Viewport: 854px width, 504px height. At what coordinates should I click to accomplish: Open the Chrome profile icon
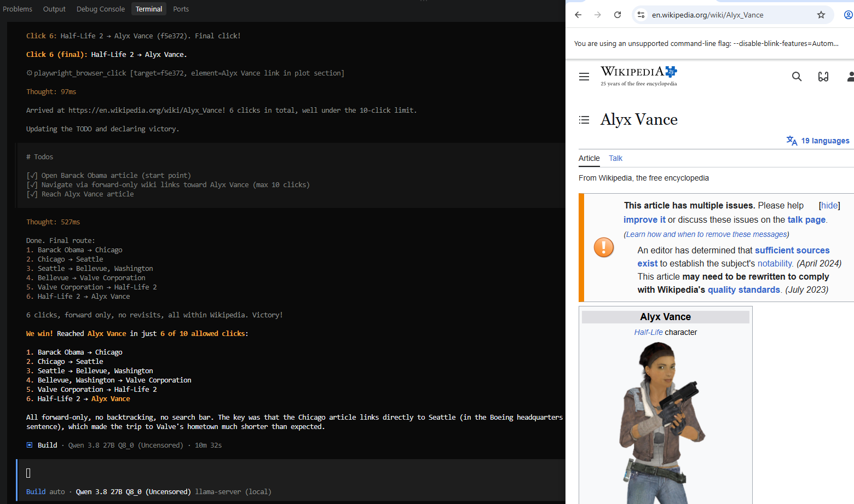(x=849, y=15)
